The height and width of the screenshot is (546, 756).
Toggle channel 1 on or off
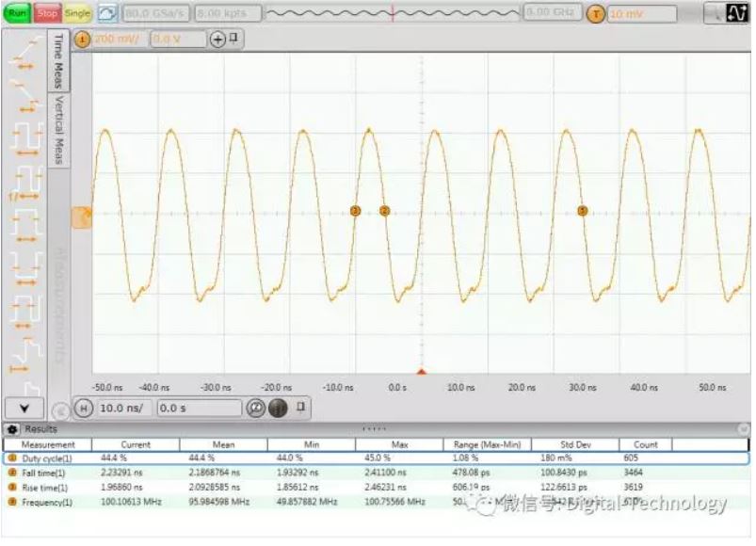coord(82,40)
